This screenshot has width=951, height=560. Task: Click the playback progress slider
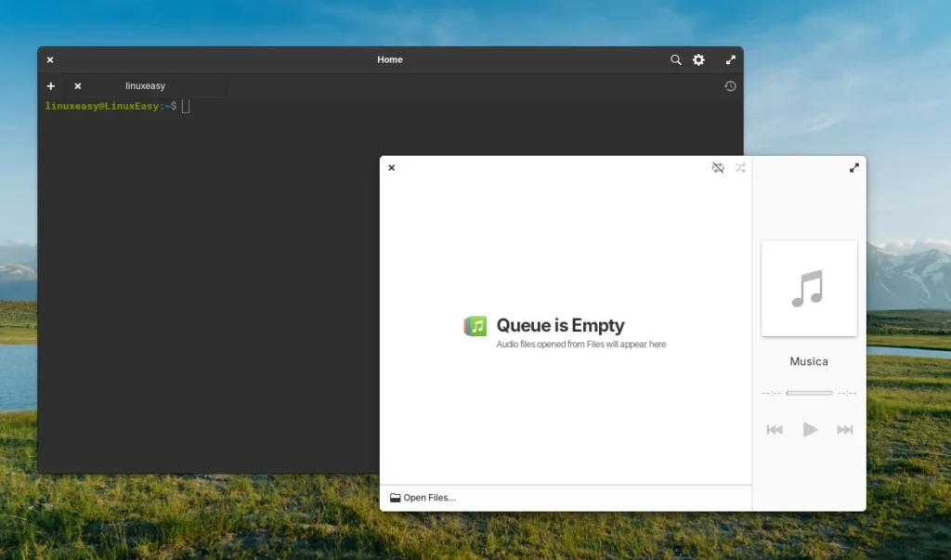click(x=807, y=392)
